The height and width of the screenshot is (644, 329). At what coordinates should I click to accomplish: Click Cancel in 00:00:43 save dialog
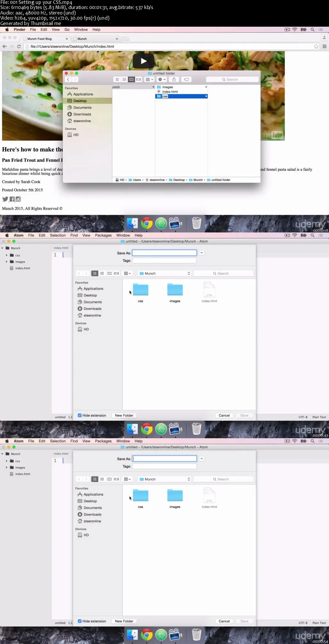click(x=224, y=415)
